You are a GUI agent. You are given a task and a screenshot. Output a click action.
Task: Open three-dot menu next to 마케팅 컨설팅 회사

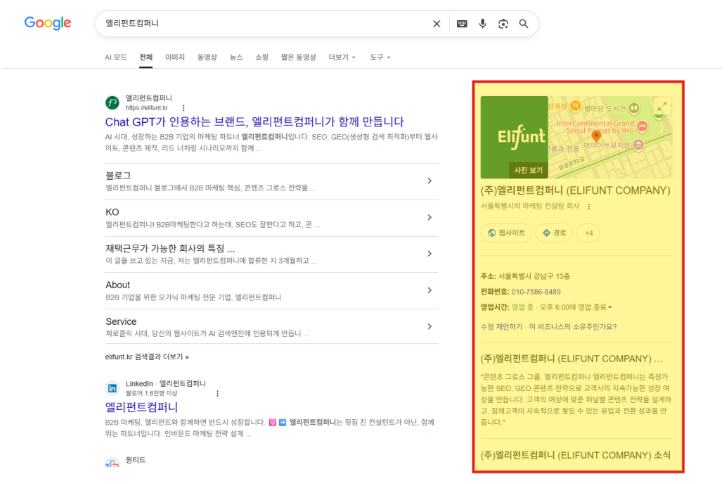point(589,206)
